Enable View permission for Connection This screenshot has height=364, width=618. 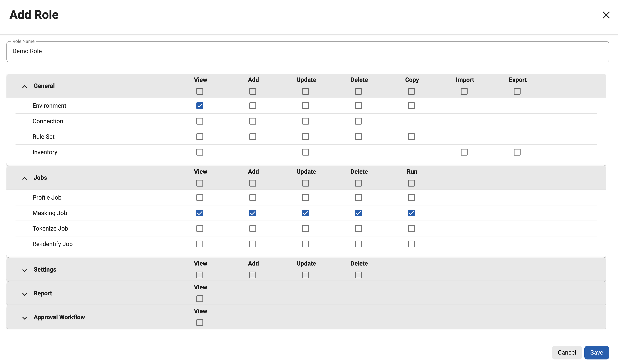tap(200, 121)
